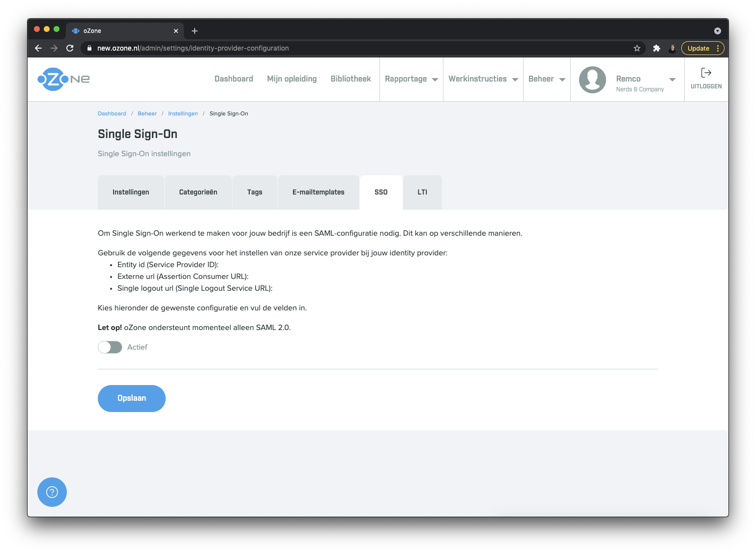Reload the page
756x553 pixels.
pyautogui.click(x=70, y=48)
